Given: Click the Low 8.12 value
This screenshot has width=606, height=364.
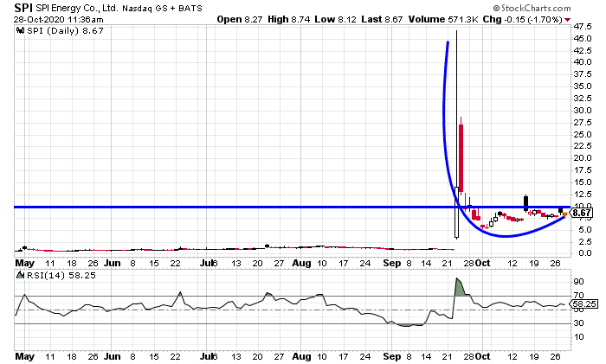Looking at the screenshot, I should pyautogui.click(x=336, y=19).
